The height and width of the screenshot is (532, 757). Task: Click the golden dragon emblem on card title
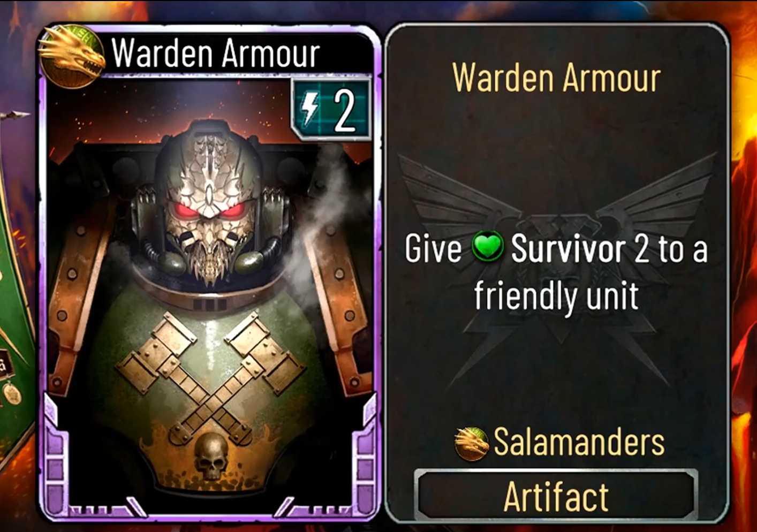72,56
